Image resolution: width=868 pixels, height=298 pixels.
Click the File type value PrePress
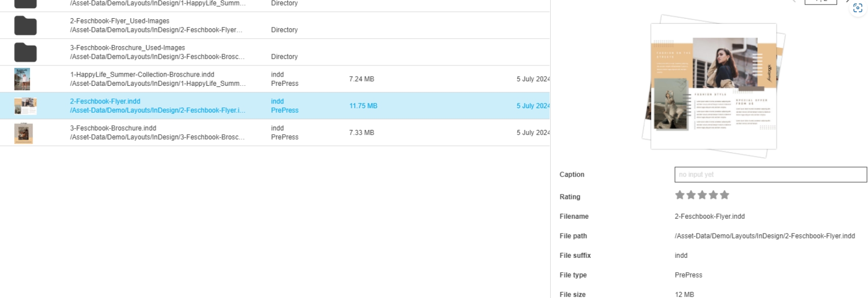pyautogui.click(x=688, y=275)
